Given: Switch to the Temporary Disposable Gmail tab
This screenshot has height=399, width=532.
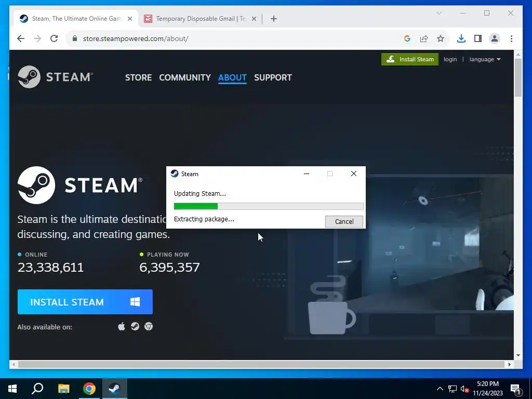Looking at the screenshot, I should click(x=201, y=19).
